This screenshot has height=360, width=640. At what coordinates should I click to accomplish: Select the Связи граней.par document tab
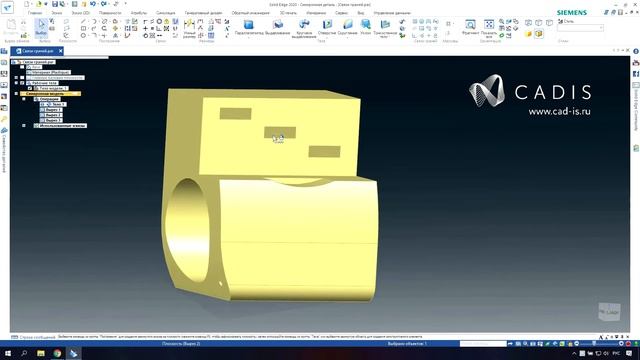click(37, 51)
